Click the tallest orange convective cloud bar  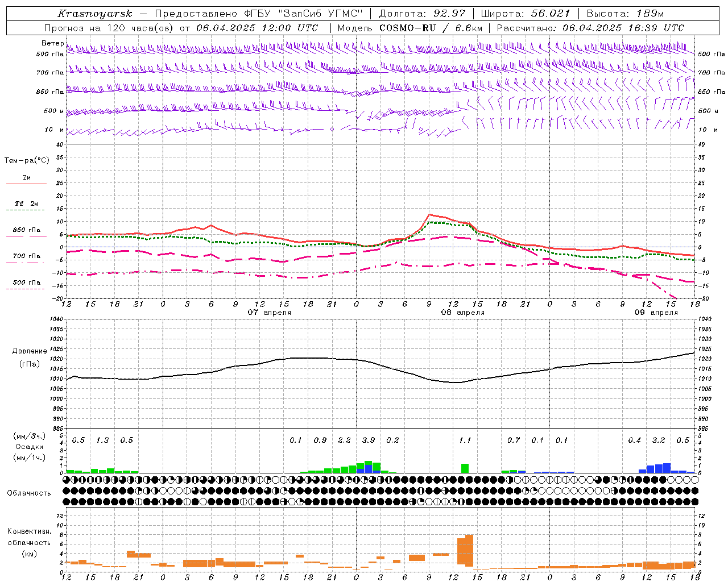point(469,551)
